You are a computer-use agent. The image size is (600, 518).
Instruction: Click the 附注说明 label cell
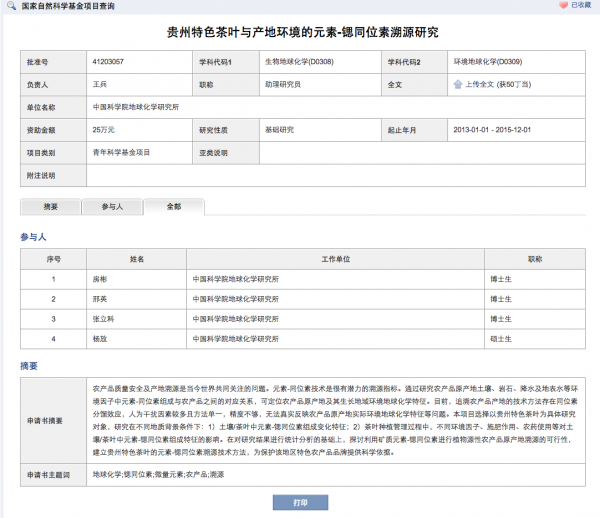click(x=53, y=176)
